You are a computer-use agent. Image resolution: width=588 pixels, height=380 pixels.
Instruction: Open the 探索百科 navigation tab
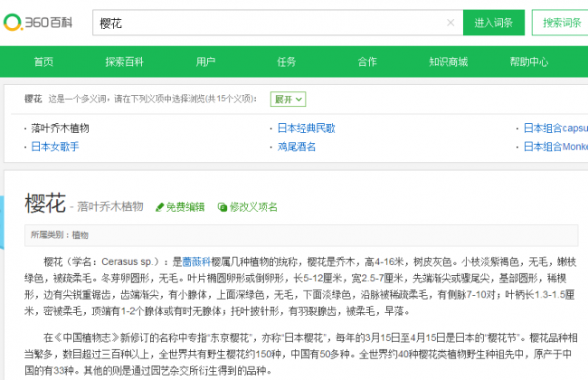(x=123, y=62)
